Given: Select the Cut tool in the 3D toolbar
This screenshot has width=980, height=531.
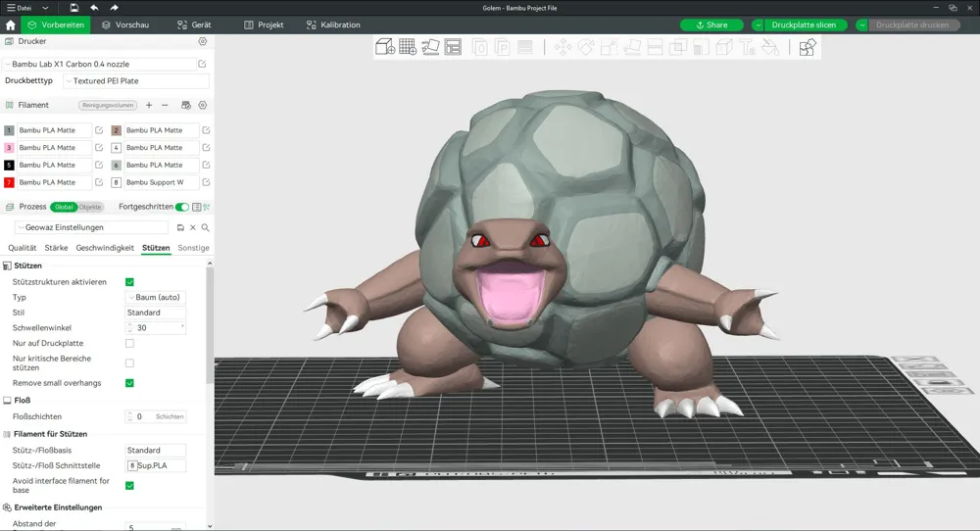Looking at the screenshot, I should 655,47.
